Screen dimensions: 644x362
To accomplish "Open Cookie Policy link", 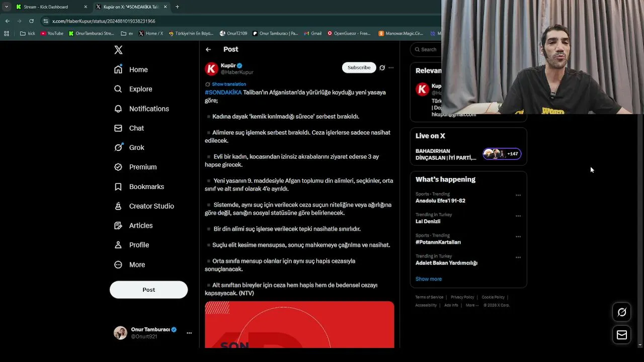I will [493, 297].
